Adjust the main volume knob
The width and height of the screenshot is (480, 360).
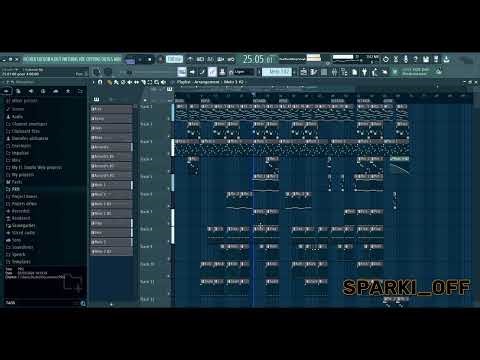(97, 72)
